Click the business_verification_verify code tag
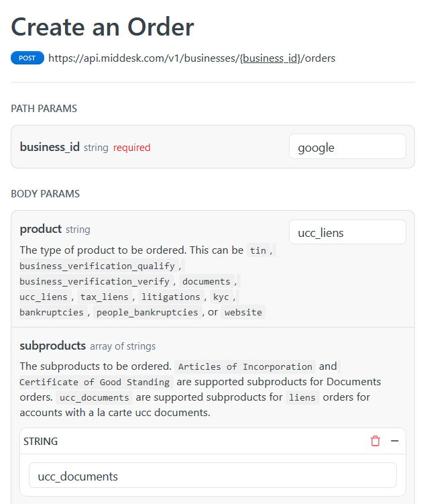Viewport: 421px width, 504px height. pos(95,281)
